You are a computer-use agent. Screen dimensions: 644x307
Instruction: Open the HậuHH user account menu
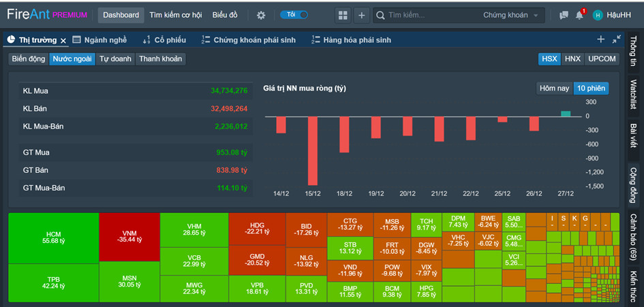tap(611, 15)
